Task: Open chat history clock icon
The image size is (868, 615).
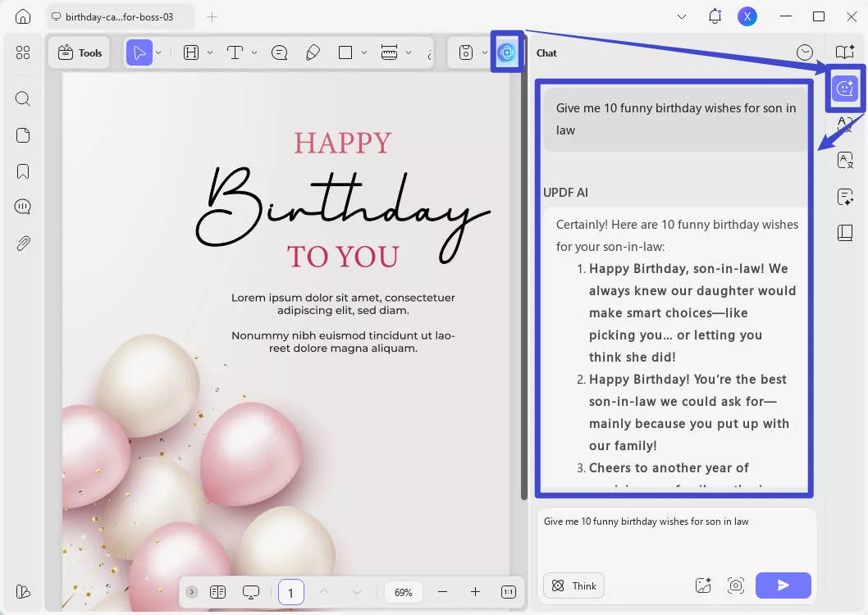Action: coord(804,52)
